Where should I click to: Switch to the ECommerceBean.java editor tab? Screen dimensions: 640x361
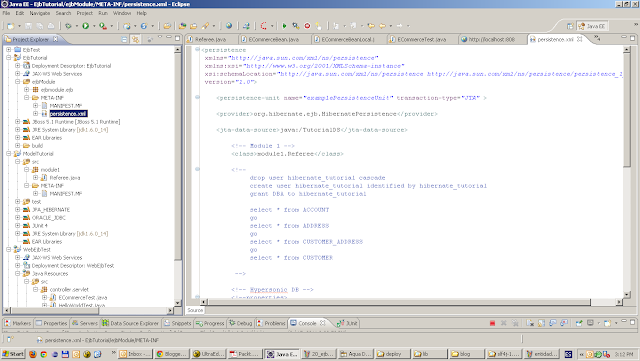point(274,39)
